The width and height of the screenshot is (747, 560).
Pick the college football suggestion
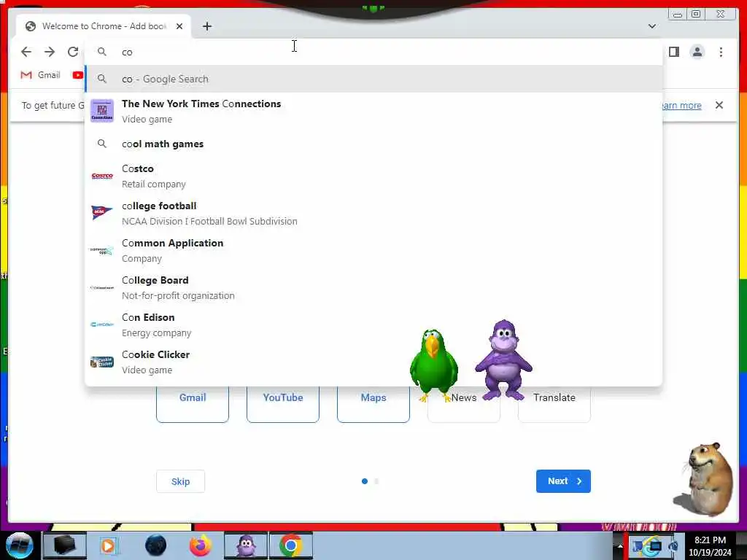(x=373, y=214)
